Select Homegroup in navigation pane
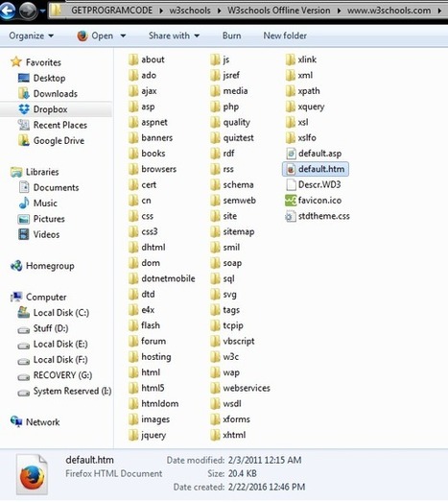 (x=42, y=266)
